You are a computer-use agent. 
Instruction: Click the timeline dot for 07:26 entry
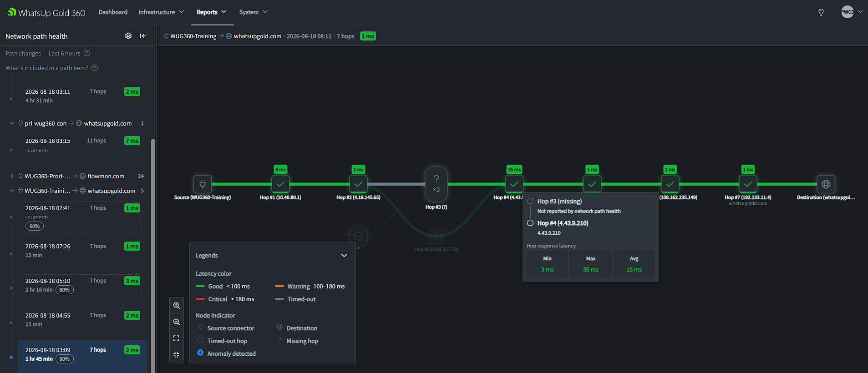click(x=11, y=253)
